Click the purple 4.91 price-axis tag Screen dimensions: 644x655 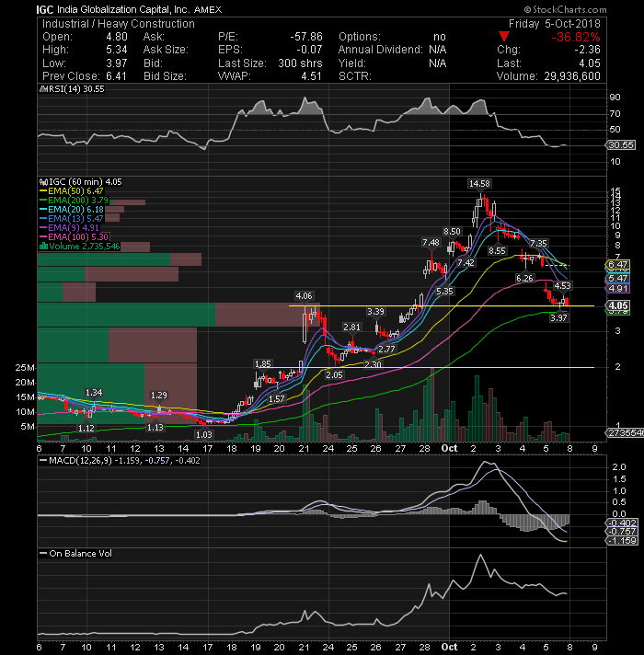[617, 288]
